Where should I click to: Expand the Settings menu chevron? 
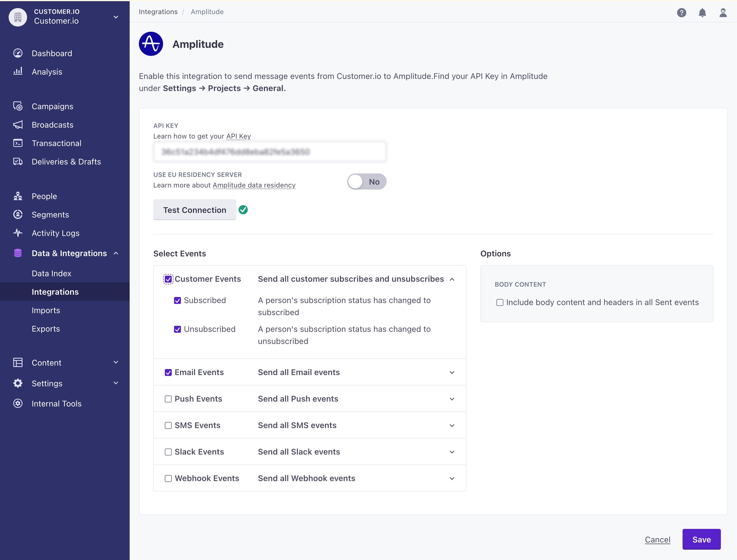coord(116,383)
